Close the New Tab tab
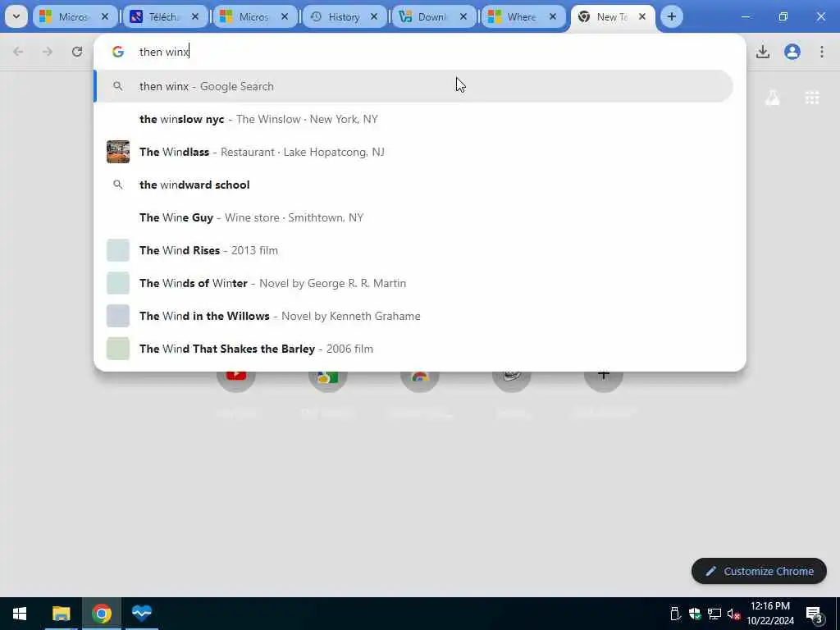 642,16
